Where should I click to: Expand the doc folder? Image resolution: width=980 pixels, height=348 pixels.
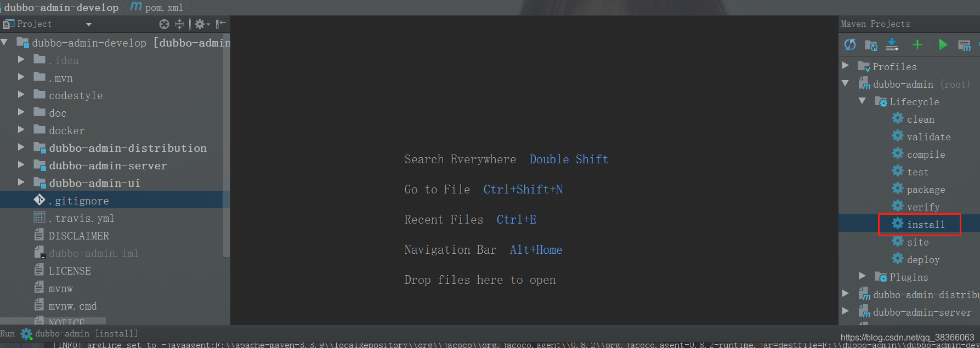21,112
